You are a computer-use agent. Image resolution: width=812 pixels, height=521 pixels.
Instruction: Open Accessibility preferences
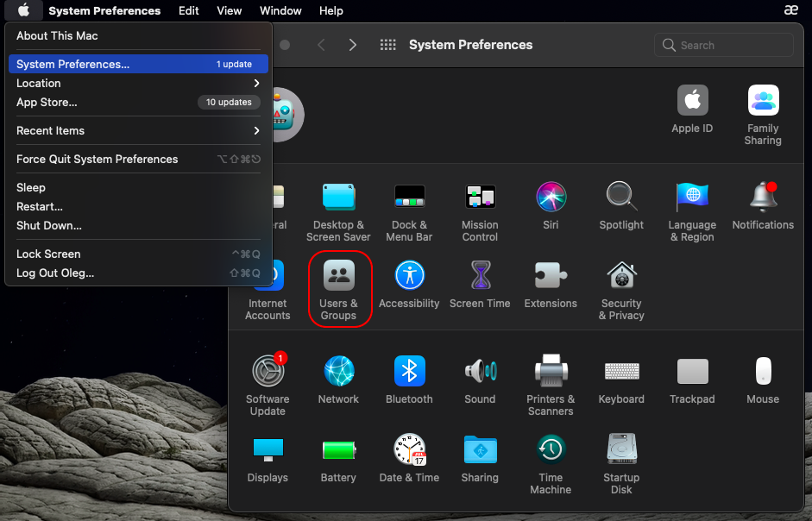tap(409, 285)
